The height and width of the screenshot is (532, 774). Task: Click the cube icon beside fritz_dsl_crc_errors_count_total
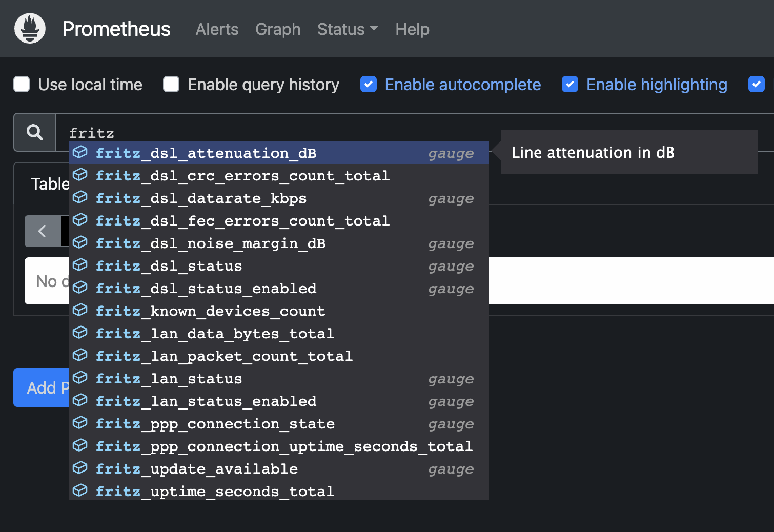coord(80,175)
